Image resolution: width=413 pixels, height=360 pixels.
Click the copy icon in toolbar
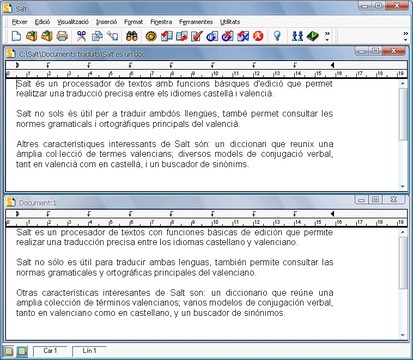[x=97, y=36]
